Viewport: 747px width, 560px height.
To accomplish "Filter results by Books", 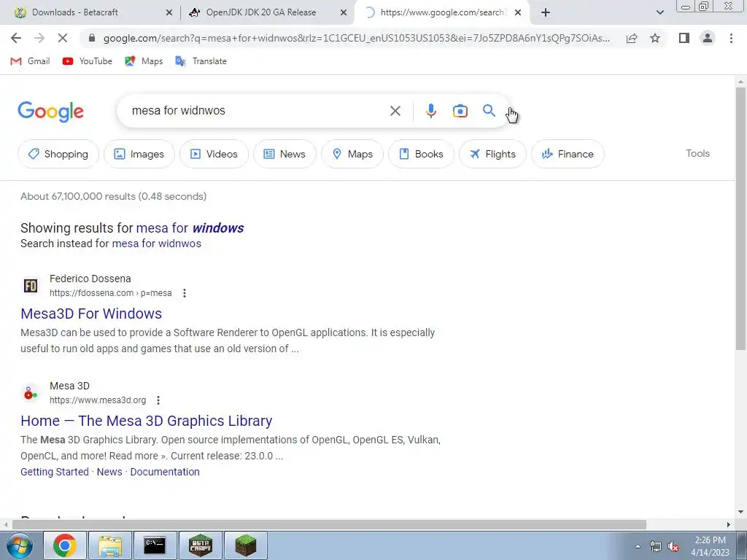I will [x=421, y=154].
